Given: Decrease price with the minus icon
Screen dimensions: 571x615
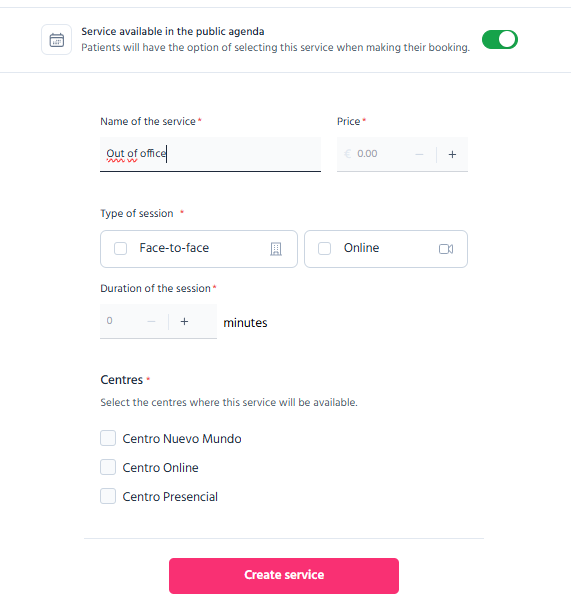Looking at the screenshot, I should coord(419,154).
